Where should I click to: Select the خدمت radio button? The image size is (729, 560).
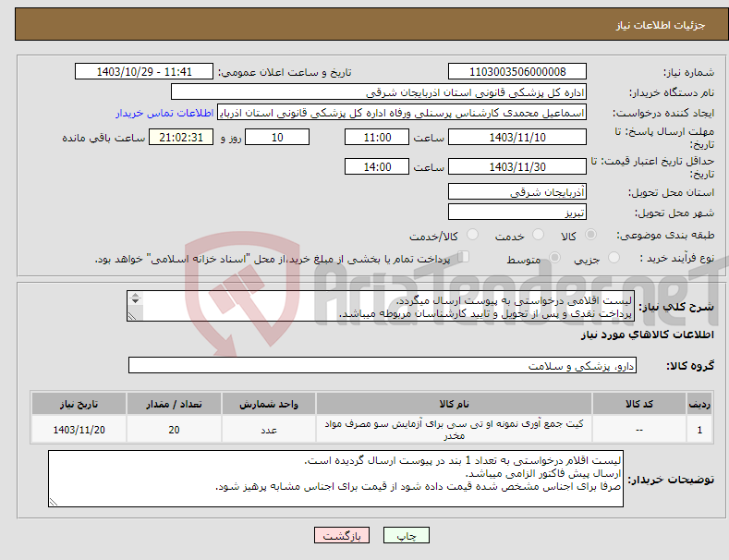(x=538, y=235)
